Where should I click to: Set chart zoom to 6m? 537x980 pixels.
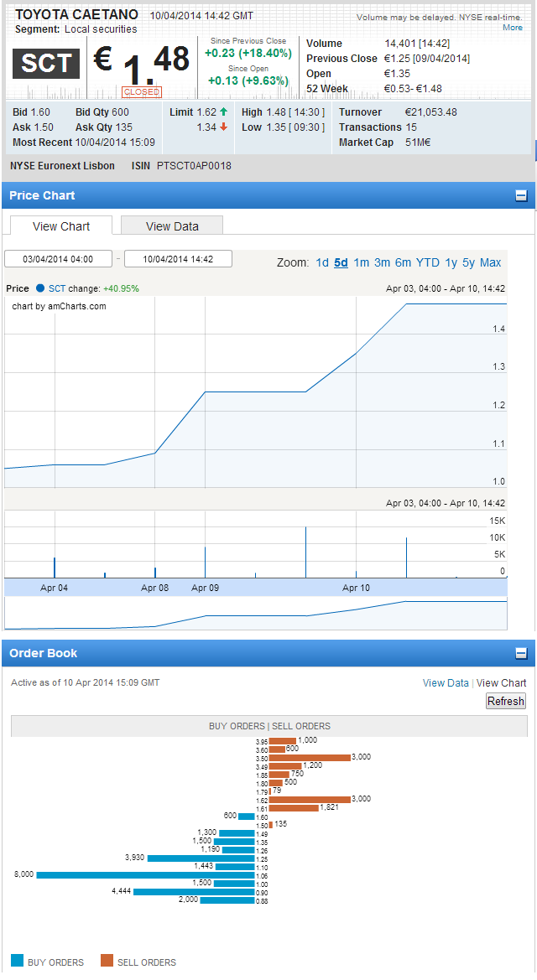(403, 262)
